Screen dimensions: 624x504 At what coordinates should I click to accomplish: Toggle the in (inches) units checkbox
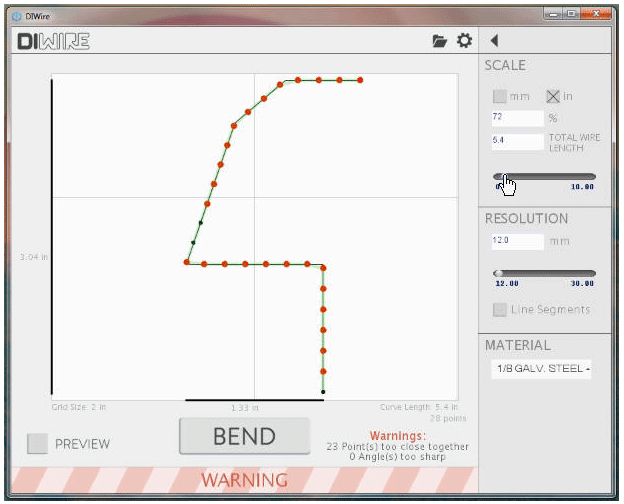point(553,97)
